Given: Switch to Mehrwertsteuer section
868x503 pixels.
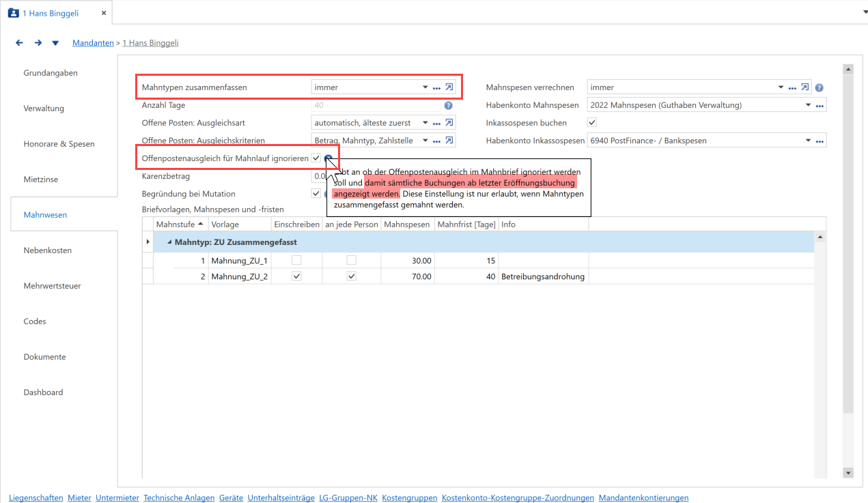Looking at the screenshot, I should pos(52,286).
